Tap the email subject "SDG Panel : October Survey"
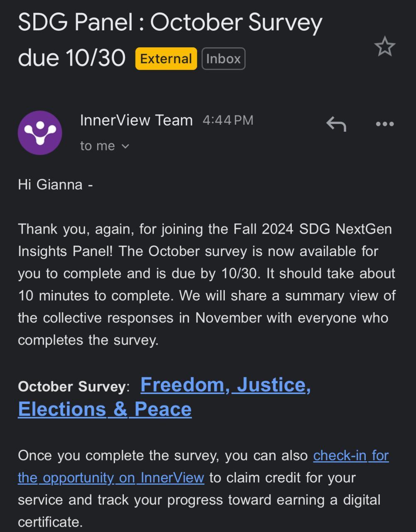The width and height of the screenshot is (416, 532). point(170,23)
